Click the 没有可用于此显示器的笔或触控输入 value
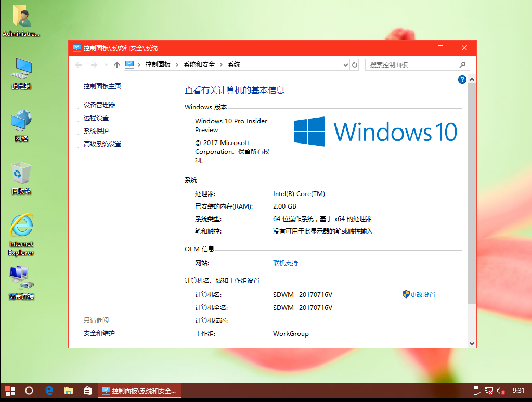Viewport: 532px width, 402px height. coord(323,231)
